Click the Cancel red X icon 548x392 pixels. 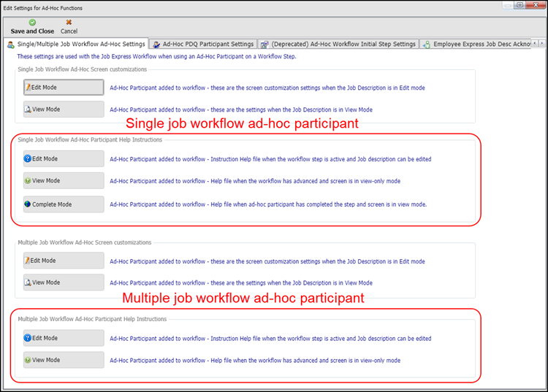tap(69, 23)
